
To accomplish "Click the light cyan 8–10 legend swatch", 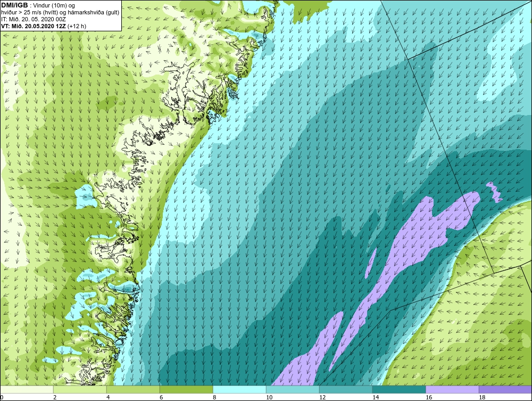I will point(239,389).
